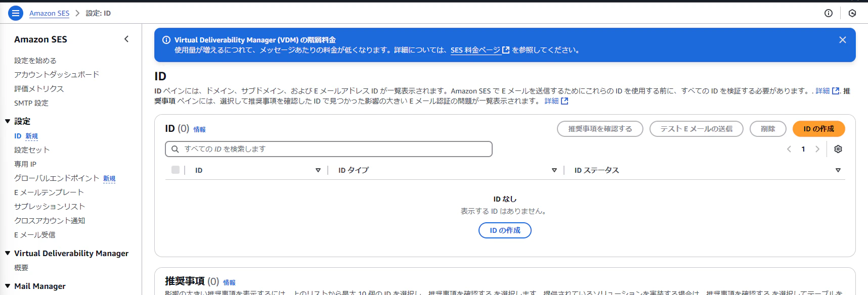The image size is (868, 295).
Task: Click the info circle icon in header
Action: (x=829, y=13)
